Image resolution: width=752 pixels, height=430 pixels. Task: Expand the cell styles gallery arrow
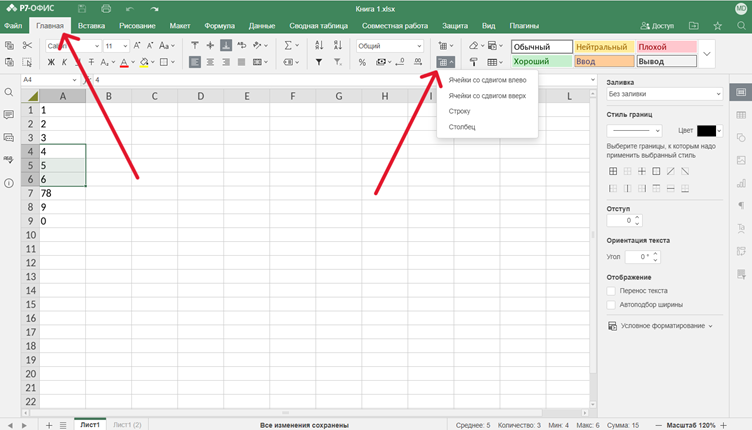tap(707, 54)
